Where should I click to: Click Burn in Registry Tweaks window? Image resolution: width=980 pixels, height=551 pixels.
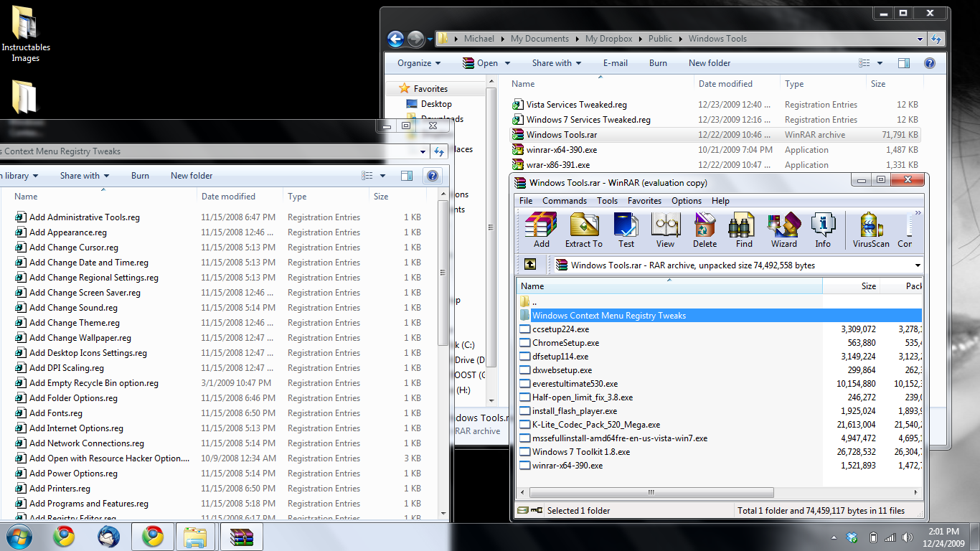(x=140, y=176)
